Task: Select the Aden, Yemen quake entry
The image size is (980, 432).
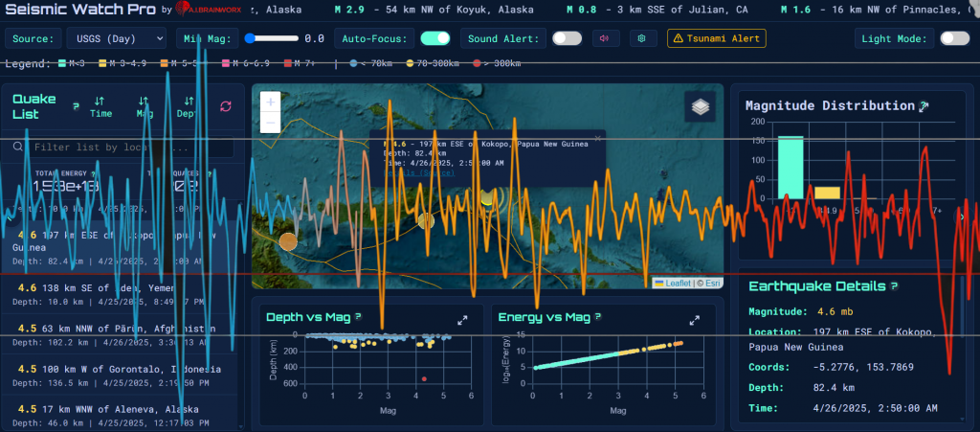Action: click(x=118, y=293)
